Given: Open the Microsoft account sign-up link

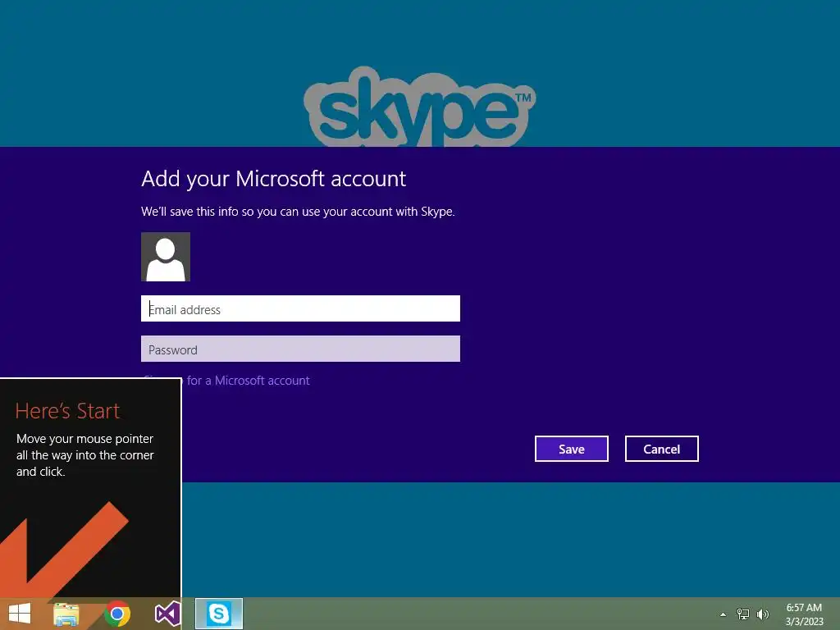Looking at the screenshot, I should (246, 381).
